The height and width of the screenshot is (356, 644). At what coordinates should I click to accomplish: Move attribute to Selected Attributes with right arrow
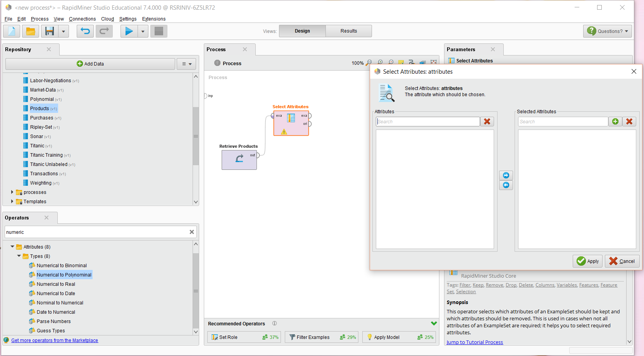coord(506,175)
